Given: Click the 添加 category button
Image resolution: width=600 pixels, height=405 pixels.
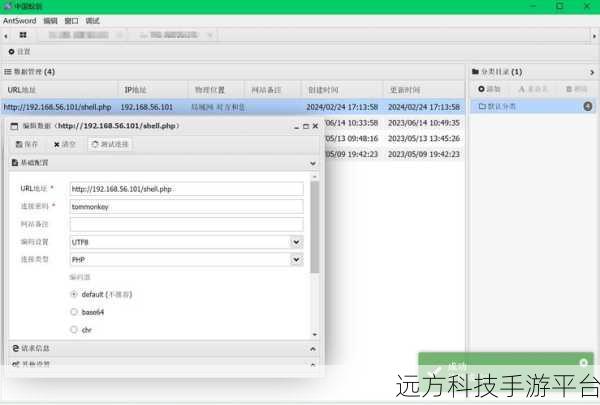Looking at the screenshot, I should (x=489, y=89).
